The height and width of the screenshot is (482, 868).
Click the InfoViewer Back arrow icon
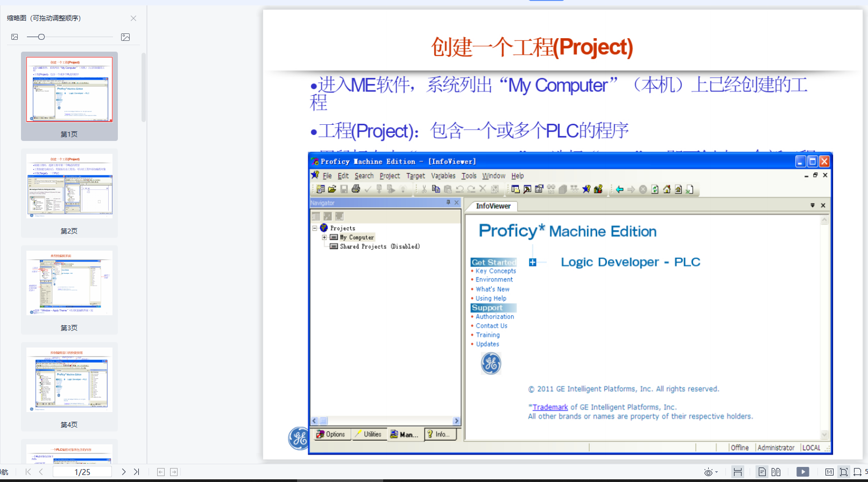pyautogui.click(x=619, y=189)
